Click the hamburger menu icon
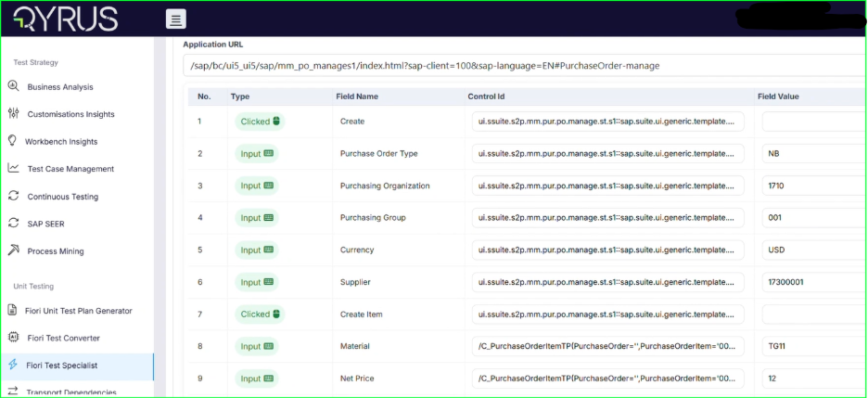 (x=176, y=19)
